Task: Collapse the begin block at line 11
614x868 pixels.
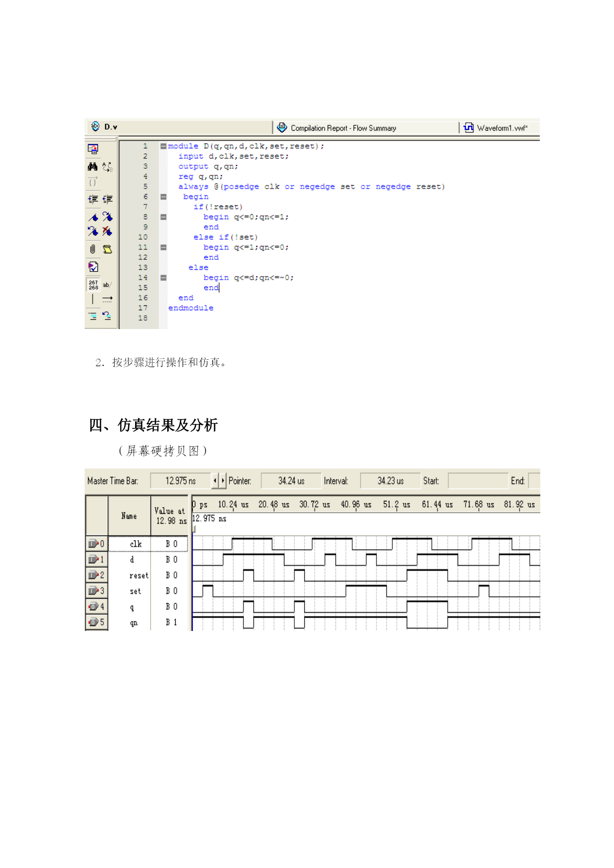Action: point(163,247)
